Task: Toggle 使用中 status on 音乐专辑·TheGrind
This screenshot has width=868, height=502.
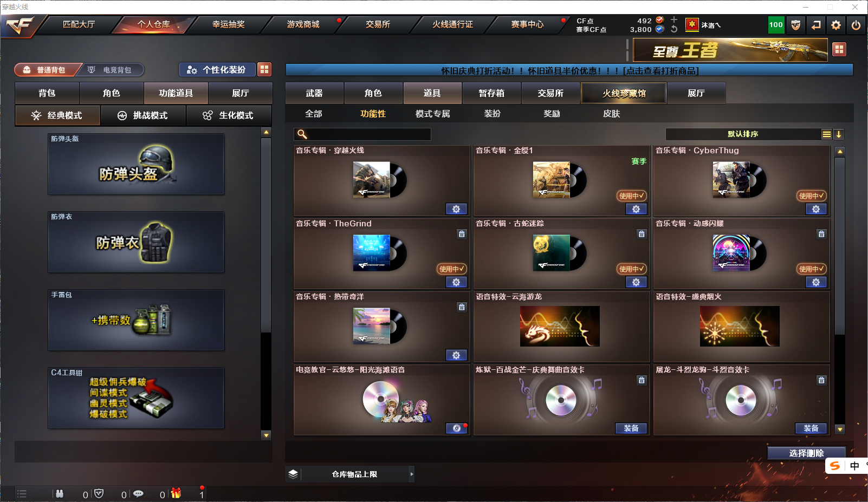Action: pos(451,269)
